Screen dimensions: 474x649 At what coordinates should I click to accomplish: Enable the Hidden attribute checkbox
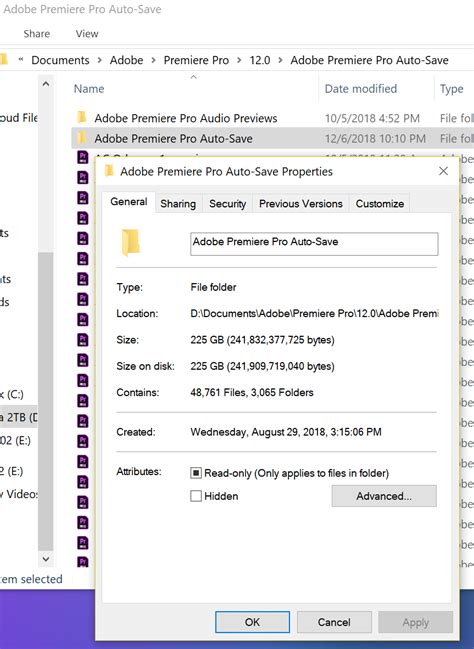(196, 496)
